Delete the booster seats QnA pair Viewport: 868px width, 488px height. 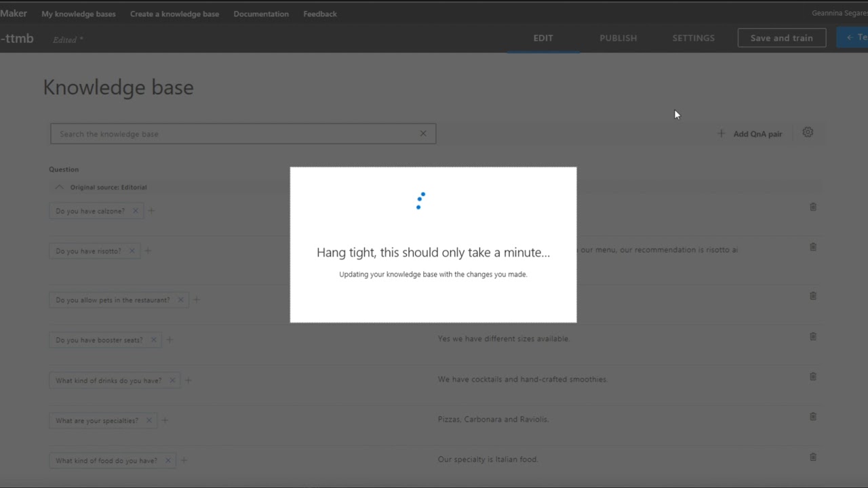click(813, 336)
